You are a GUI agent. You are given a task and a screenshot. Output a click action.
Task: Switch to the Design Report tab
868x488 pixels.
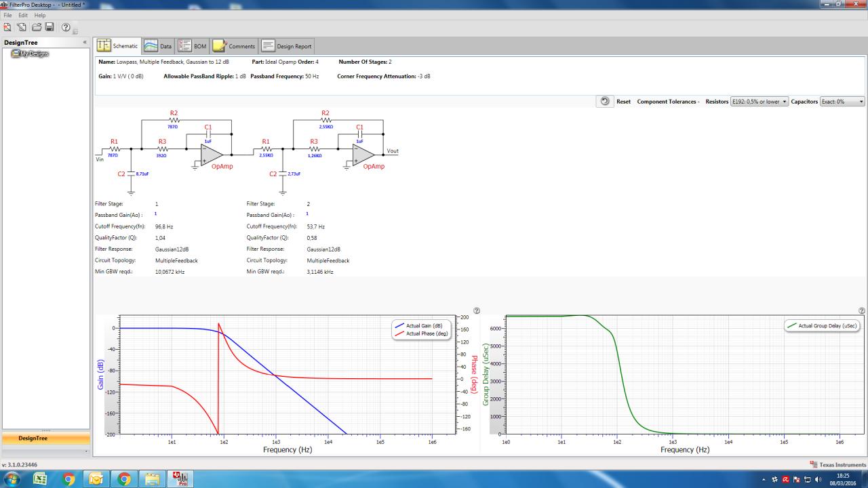pyautogui.click(x=287, y=46)
